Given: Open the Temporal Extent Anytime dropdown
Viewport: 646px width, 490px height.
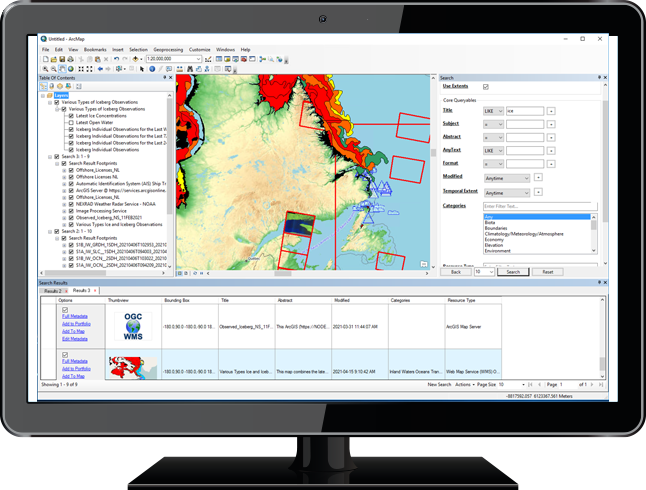Looking at the screenshot, I should point(507,193).
